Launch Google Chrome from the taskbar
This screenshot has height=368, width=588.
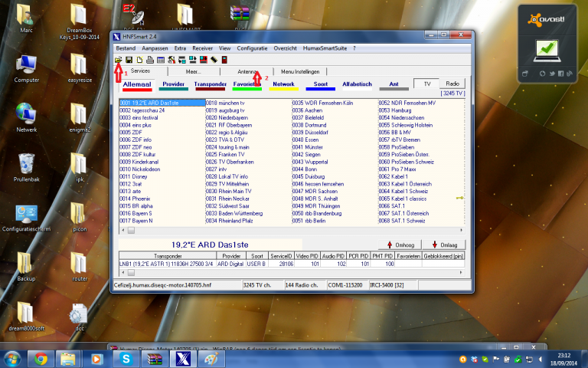pyautogui.click(x=40, y=358)
